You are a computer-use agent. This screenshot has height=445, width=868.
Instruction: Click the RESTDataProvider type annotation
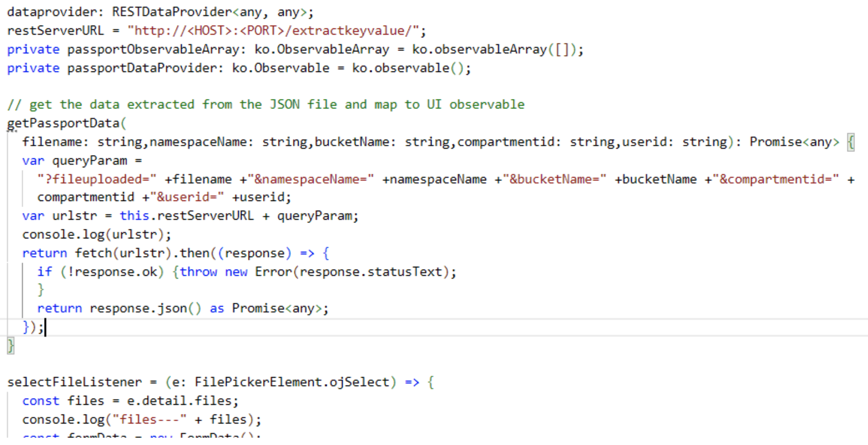172,12
